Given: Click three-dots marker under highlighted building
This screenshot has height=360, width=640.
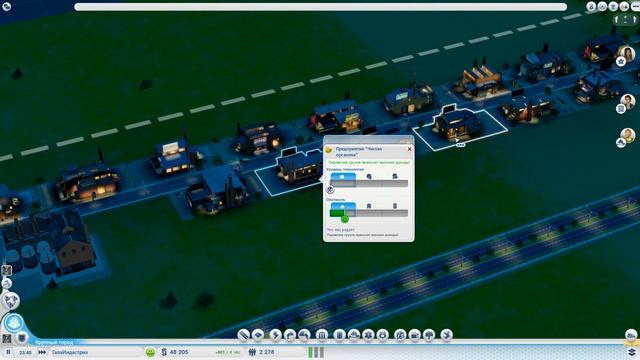Looking at the screenshot, I should click(460, 145).
